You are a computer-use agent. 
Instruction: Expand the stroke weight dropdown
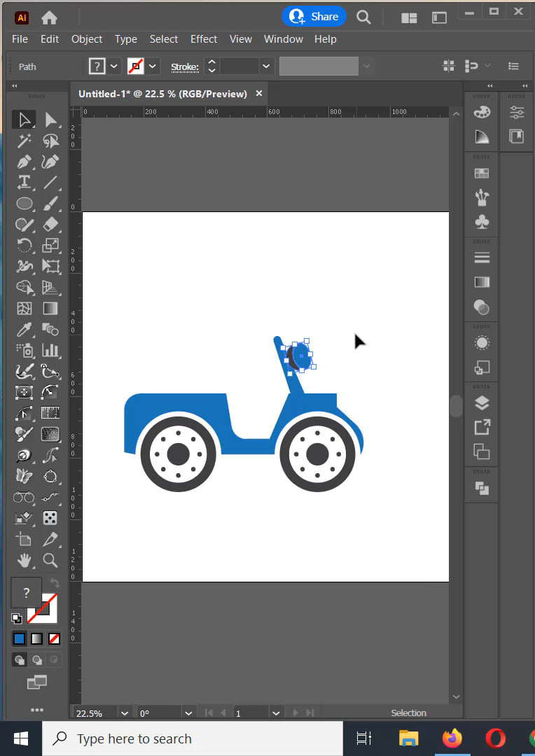[266, 66]
